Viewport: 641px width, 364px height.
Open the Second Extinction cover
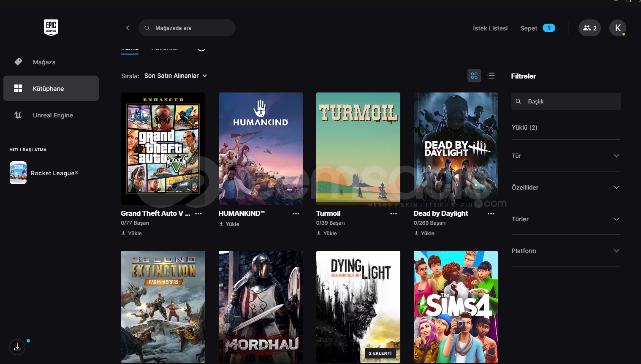(163, 307)
